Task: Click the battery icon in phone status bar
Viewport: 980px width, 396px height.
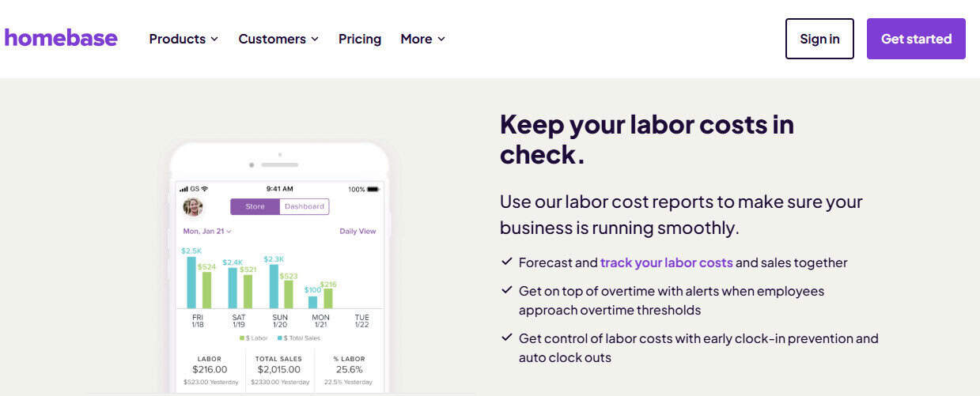Action: (x=373, y=190)
